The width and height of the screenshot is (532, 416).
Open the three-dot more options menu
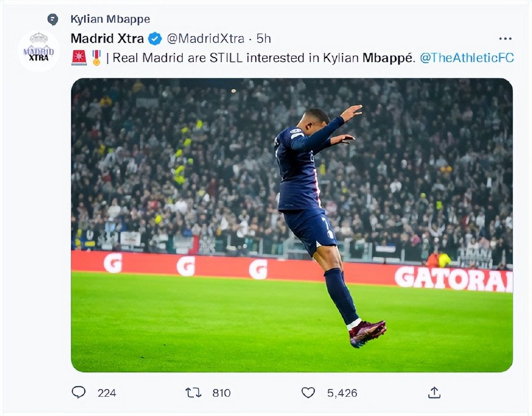click(x=505, y=38)
